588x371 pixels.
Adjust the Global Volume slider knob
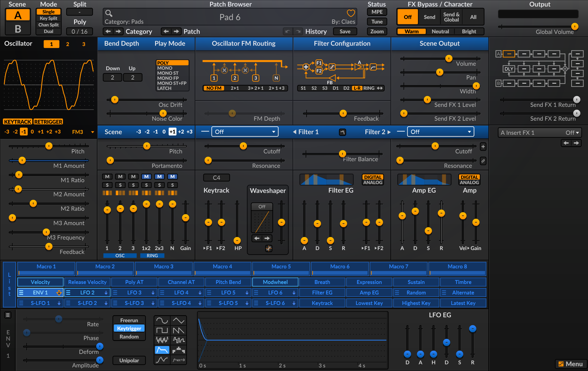pos(574,26)
